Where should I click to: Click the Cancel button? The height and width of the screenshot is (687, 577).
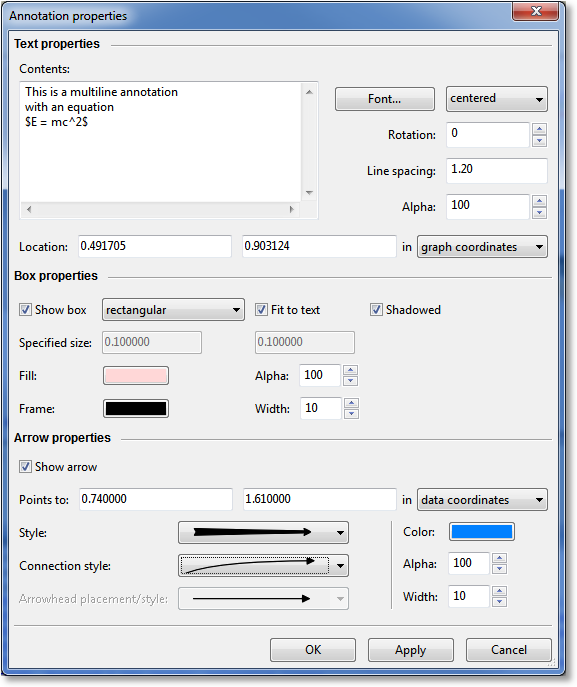pyautogui.click(x=509, y=650)
